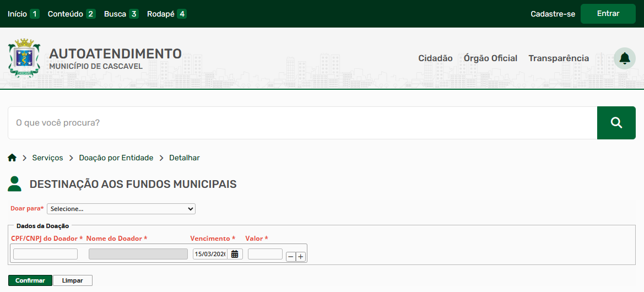Click the Cadastre-se link
The width and height of the screenshot is (644, 292).
553,14
